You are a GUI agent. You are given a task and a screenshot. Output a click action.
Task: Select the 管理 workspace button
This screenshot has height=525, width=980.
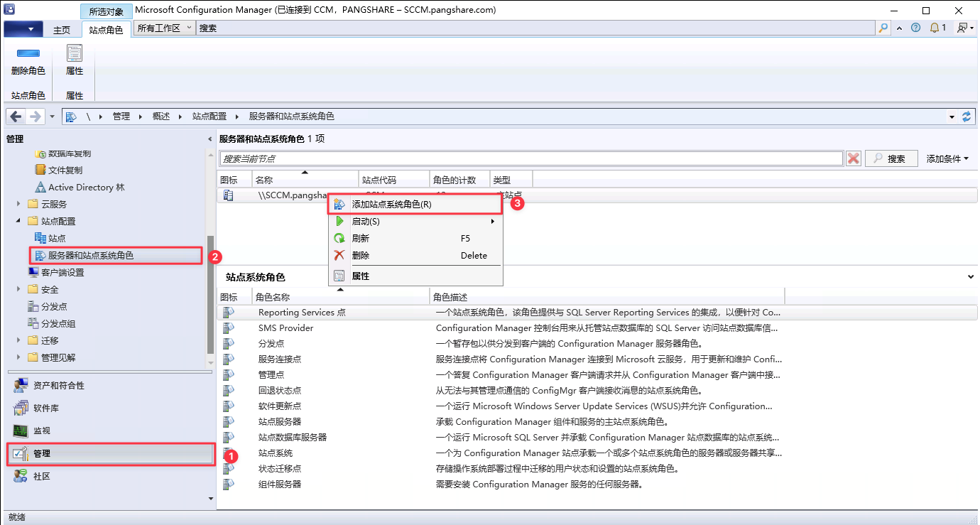[x=110, y=453]
